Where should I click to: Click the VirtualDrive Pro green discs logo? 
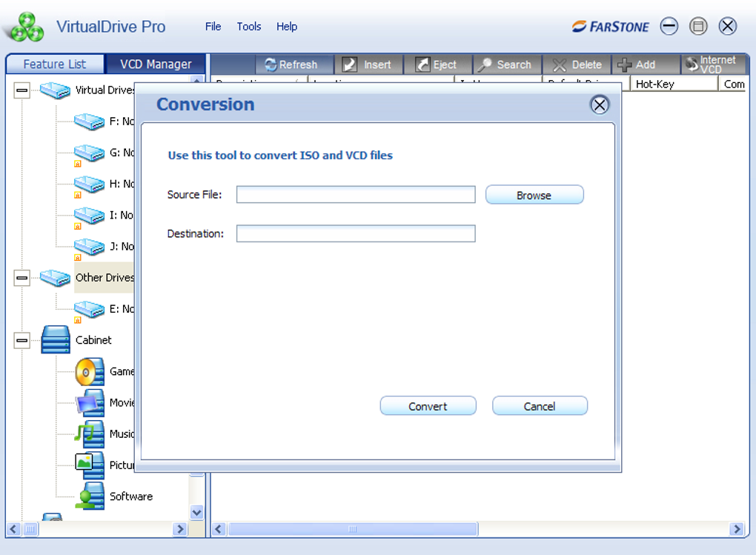pos(26,27)
